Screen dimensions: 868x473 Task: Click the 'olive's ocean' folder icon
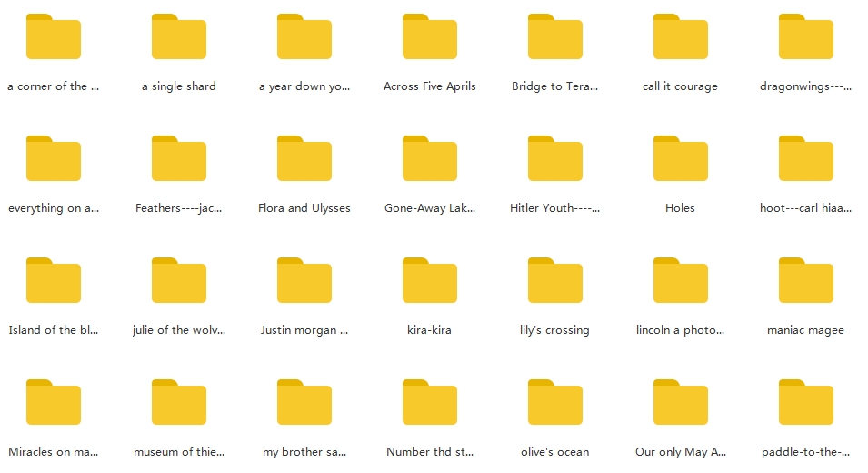click(555, 402)
